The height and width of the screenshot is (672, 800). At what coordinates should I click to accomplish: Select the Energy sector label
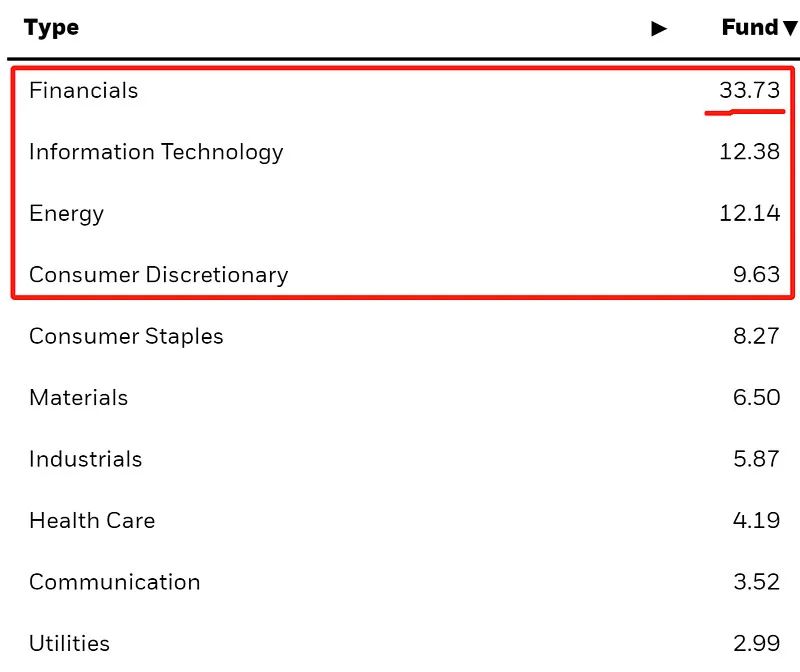66,213
